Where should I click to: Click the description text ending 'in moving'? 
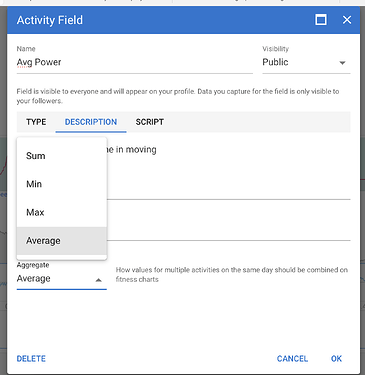tap(131, 150)
